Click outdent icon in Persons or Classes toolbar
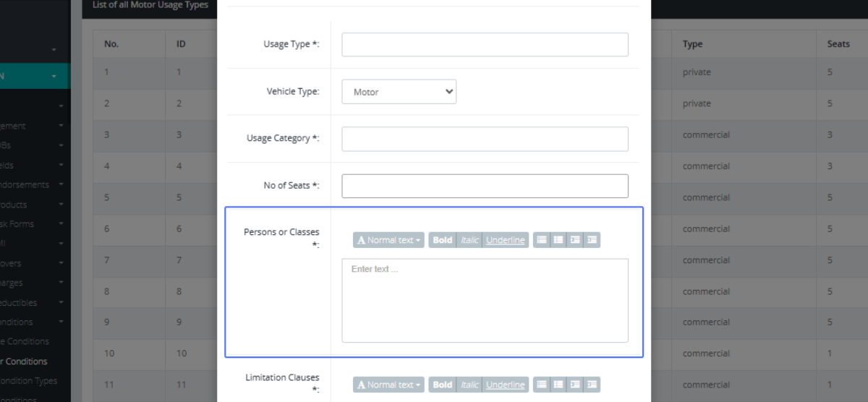 pos(575,240)
